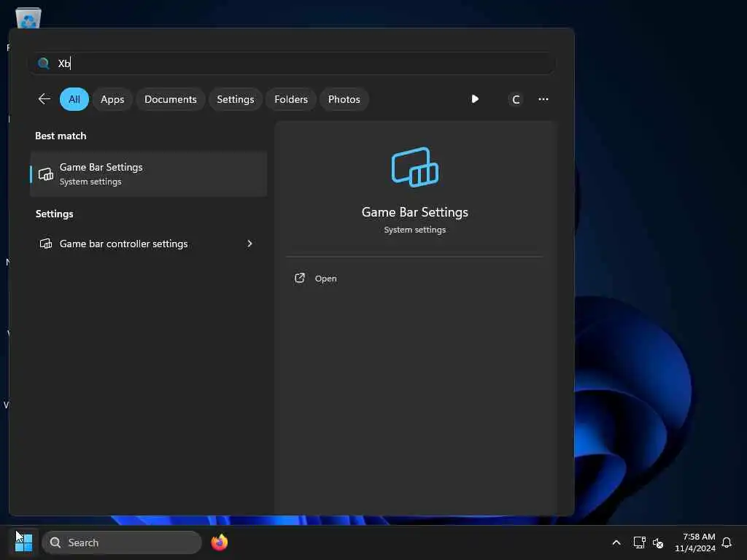Open the Windows Start button
This screenshot has width=747, height=560.
24,542
